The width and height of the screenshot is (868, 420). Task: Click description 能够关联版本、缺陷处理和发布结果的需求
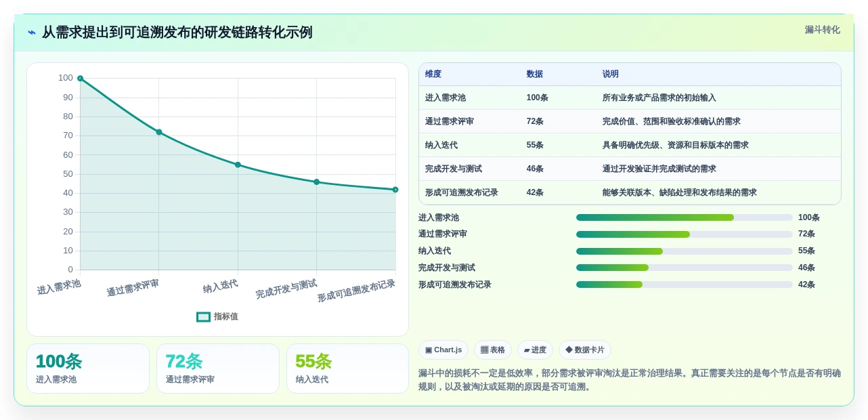(x=680, y=192)
